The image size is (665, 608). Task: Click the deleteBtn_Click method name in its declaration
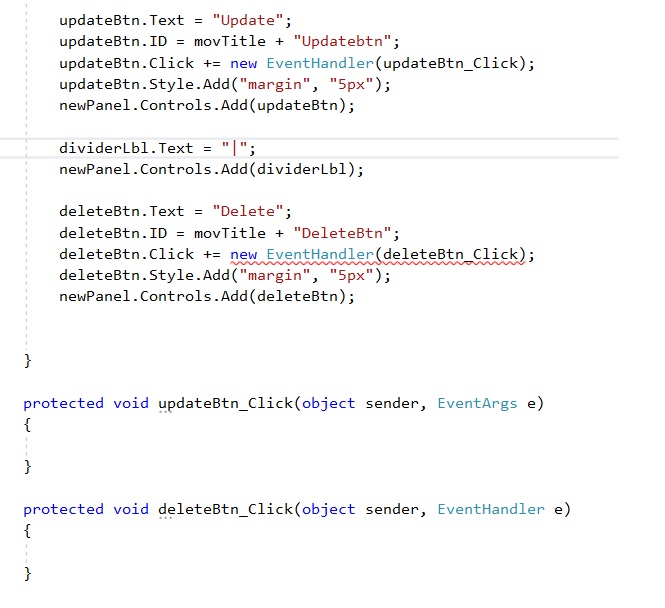tap(226, 509)
